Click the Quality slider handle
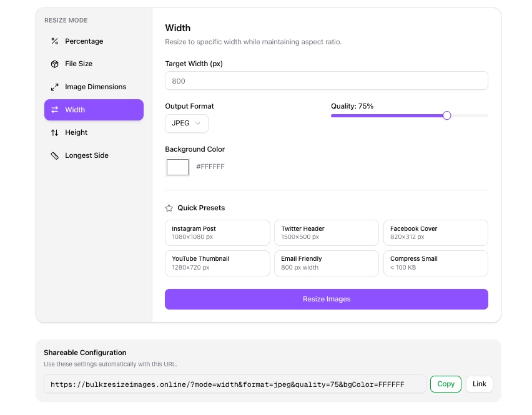Viewport: 532px width, 415px height. tap(446, 115)
